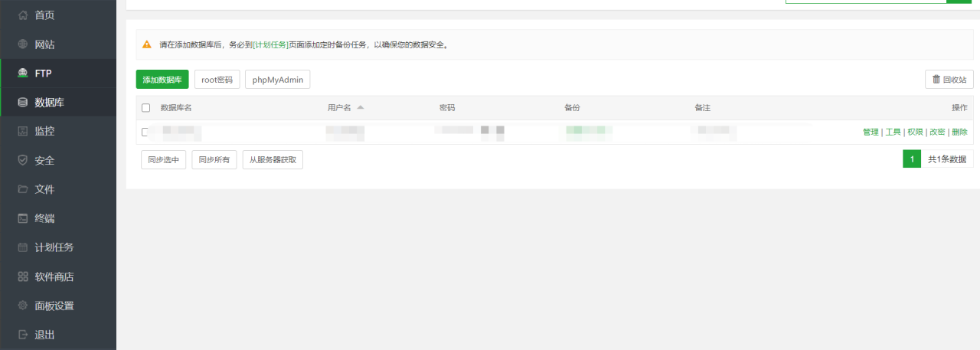
Task: Click the grid icon beside 软件商店
Action: pos(23,276)
